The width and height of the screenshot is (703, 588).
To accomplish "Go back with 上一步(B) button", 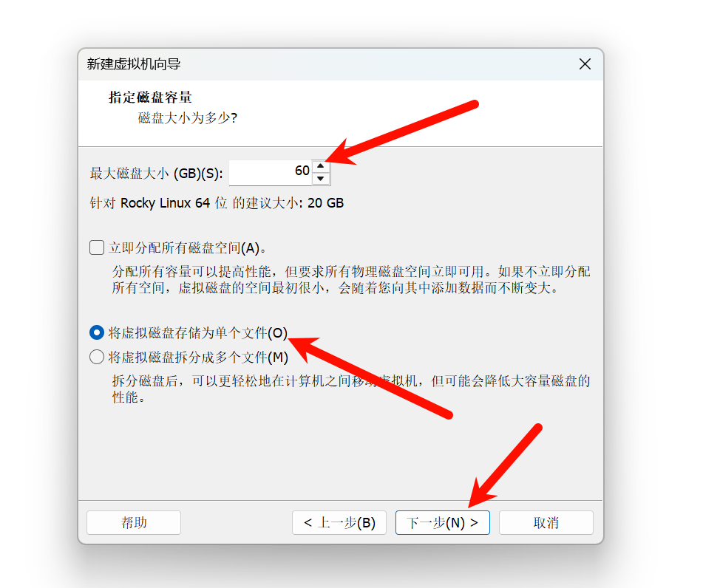I will point(339,522).
